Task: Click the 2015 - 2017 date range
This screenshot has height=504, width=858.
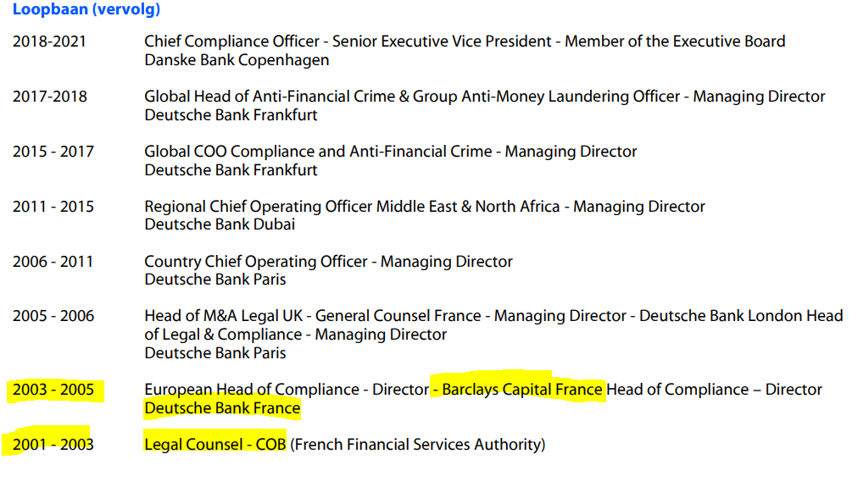Action: click(x=53, y=152)
